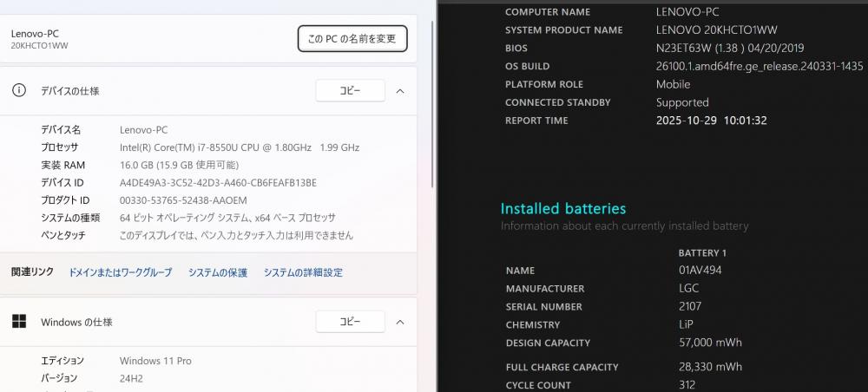
Task: Select battery NAME value 01AV494
Action: [x=700, y=271]
